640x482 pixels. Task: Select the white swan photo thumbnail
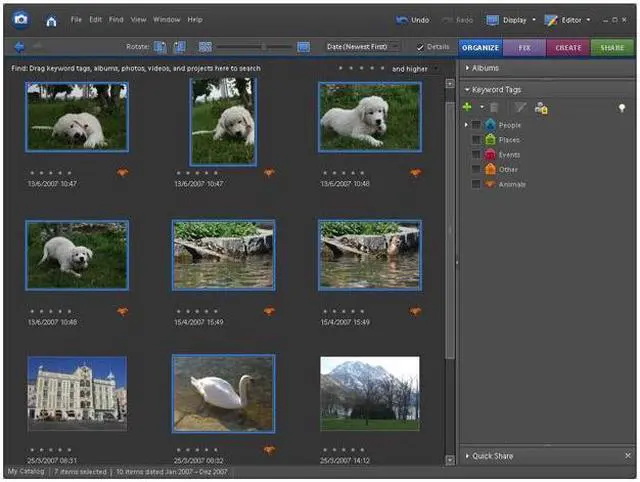(x=223, y=393)
